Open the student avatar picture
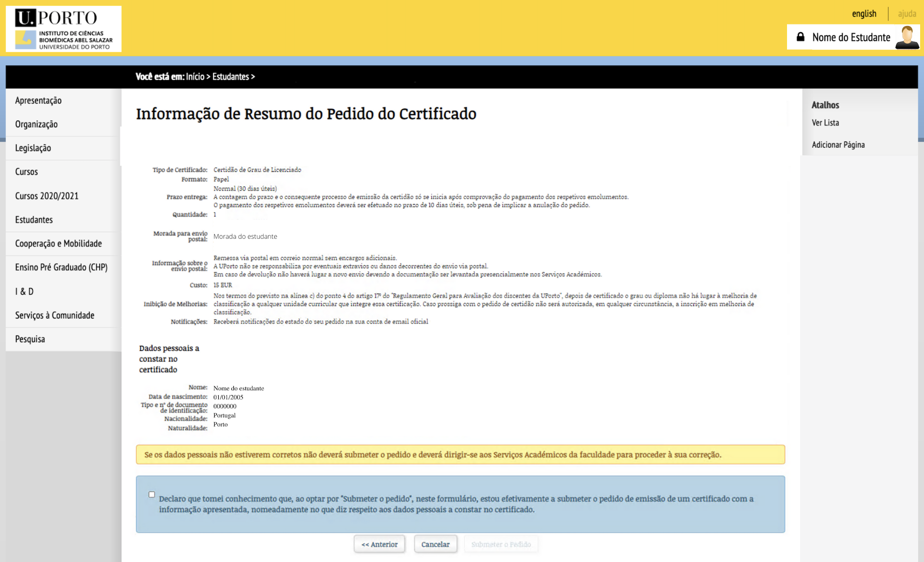The width and height of the screenshot is (924, 562). (x=907, y=37)
